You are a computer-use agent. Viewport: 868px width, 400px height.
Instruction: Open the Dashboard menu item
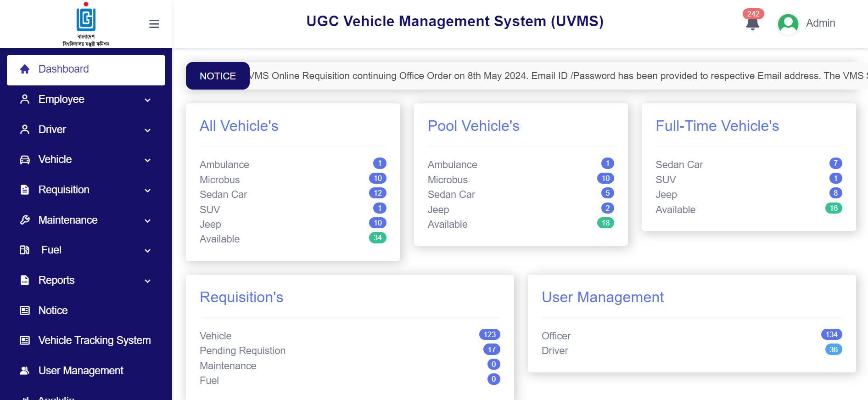pyautogui.click(x=86, y=70)
